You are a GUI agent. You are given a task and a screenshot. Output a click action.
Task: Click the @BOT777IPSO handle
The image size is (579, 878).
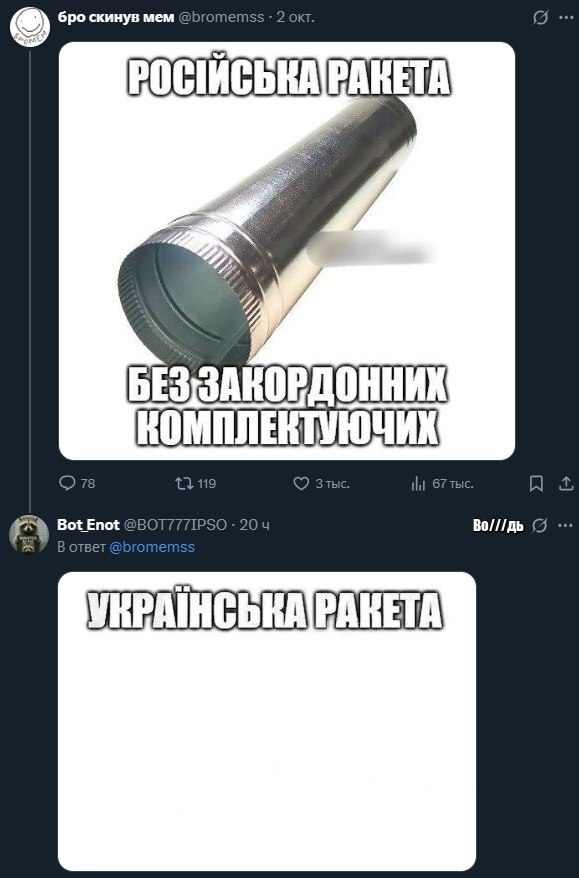pos(175,525)
